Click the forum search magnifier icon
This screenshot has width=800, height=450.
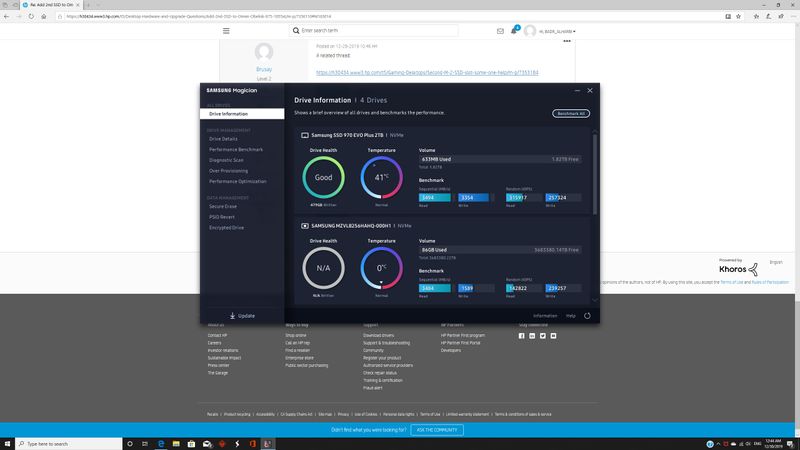tap(295, 31)
